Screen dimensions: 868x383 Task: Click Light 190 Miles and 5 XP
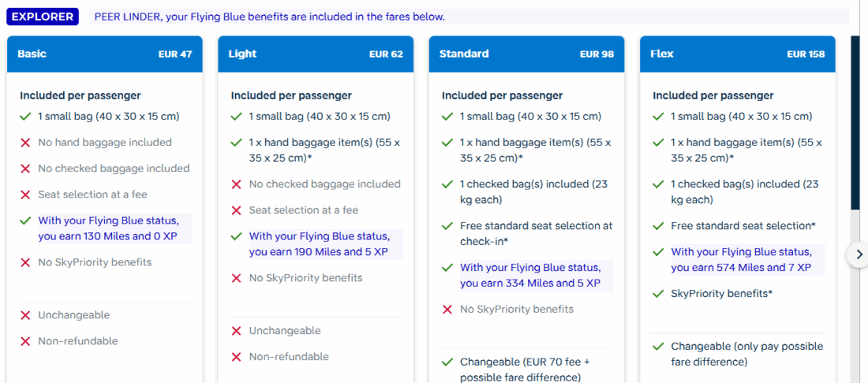point(320,244)
